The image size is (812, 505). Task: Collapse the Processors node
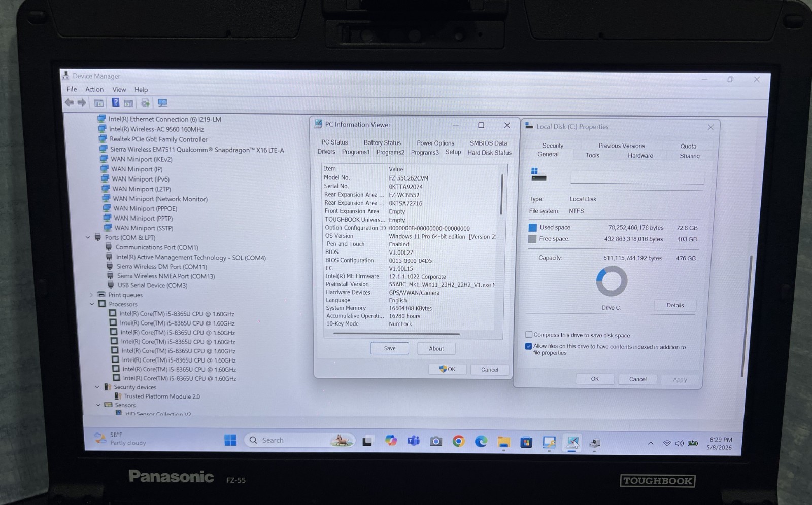(x=92, y=304)
